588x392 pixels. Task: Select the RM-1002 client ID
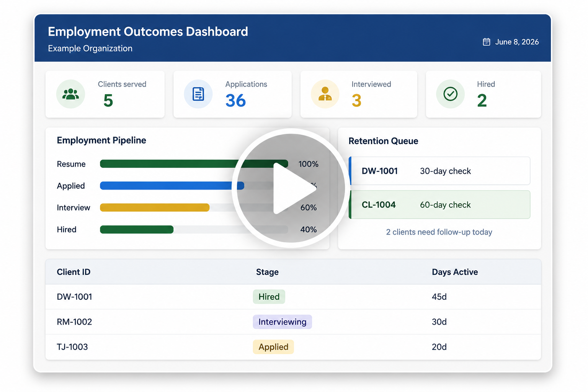tap(74, 322)
